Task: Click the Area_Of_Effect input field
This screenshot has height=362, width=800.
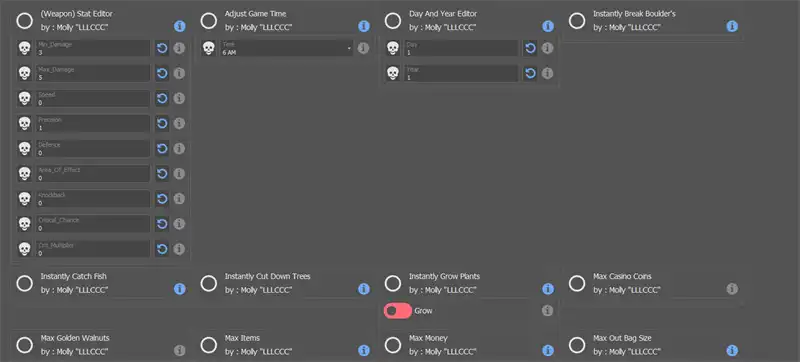Action: [x=93, y=173]
